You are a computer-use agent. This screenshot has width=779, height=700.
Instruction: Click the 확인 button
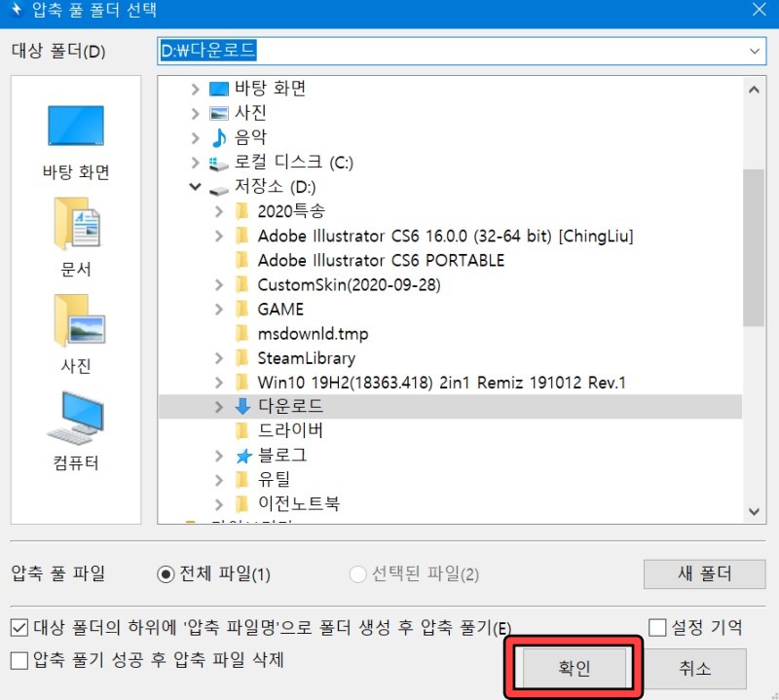[x=575, y=669]
